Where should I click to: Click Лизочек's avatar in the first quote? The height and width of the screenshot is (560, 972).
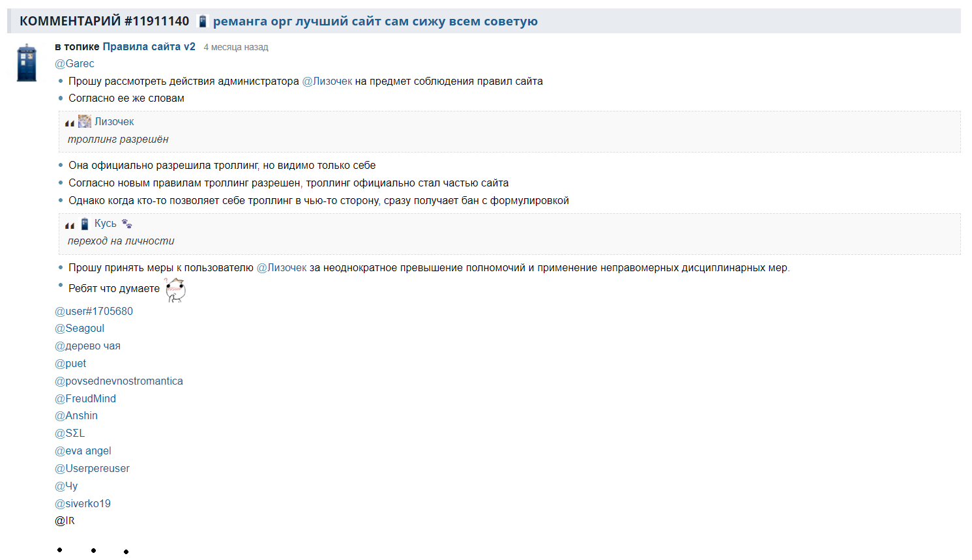85,121
